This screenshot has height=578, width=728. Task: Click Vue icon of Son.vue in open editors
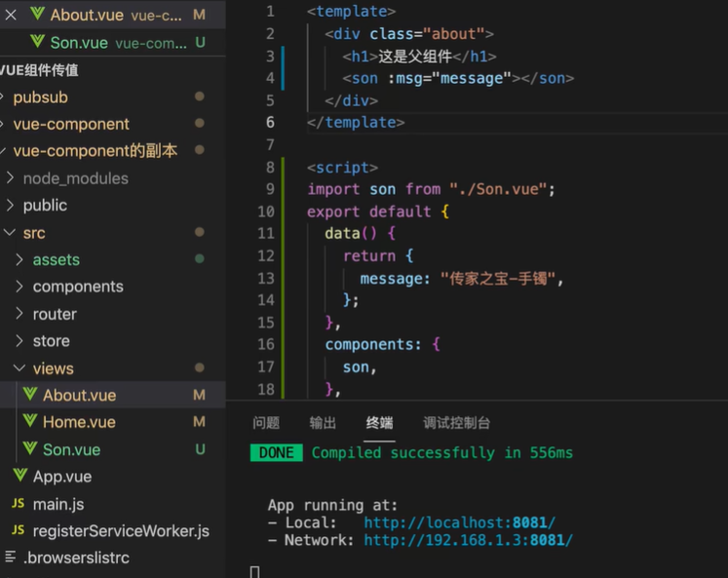(x=37, y=42)
